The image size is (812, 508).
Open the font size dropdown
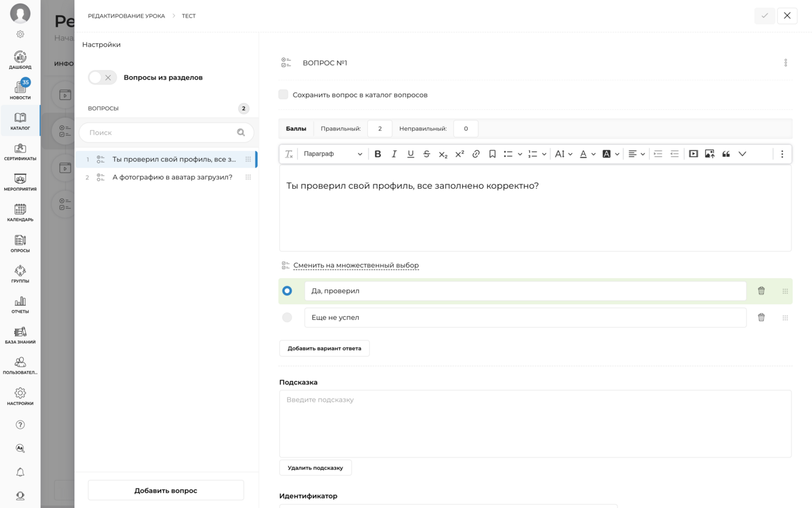coord(563,154)
